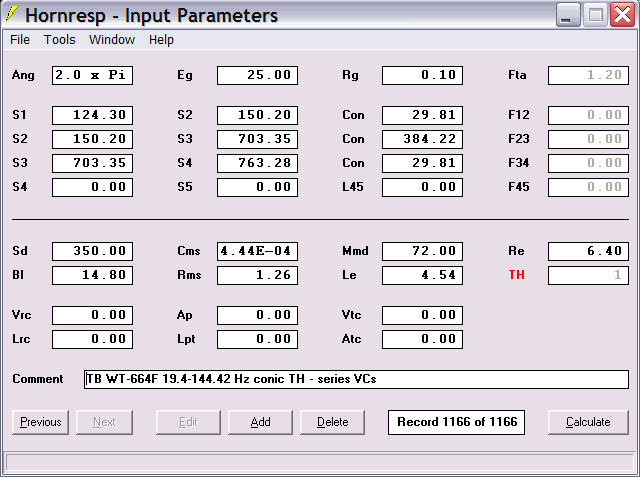Open the File menu

coord(20,40)
